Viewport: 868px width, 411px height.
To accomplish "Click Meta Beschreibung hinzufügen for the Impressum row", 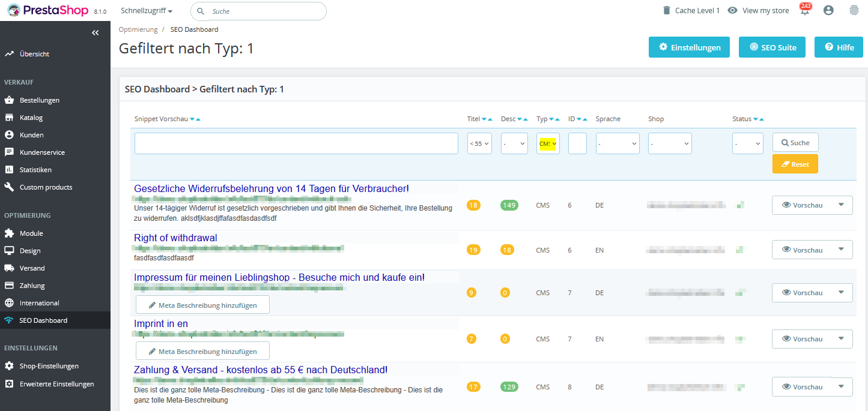I will coord(202,305).
